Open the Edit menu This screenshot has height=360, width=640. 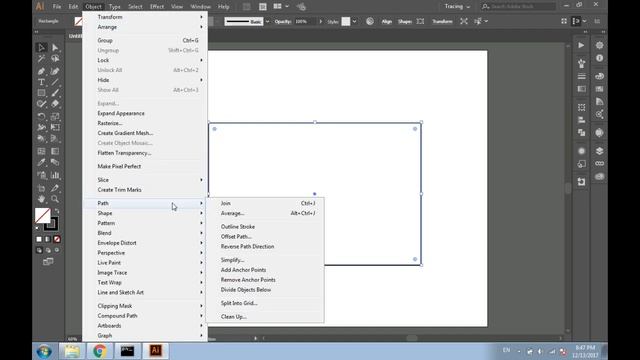tap(73, 7)
